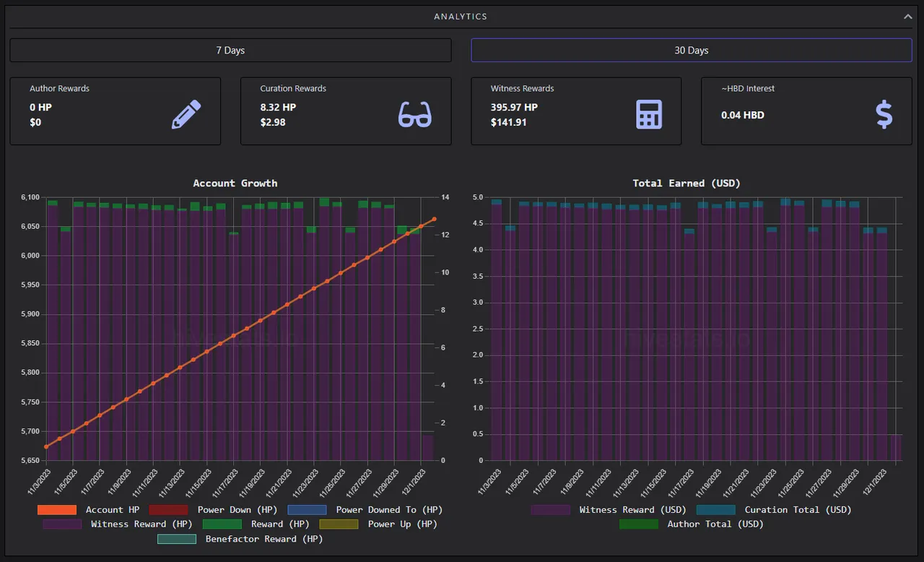Switch to the 7 Days tab
Screen dimensions: 924x562
[x=230, y=50]
